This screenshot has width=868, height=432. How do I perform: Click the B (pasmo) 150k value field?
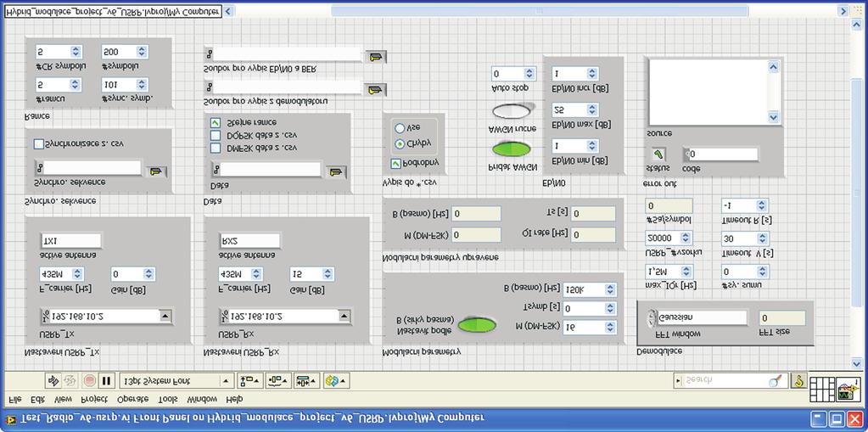click(584, 289)
